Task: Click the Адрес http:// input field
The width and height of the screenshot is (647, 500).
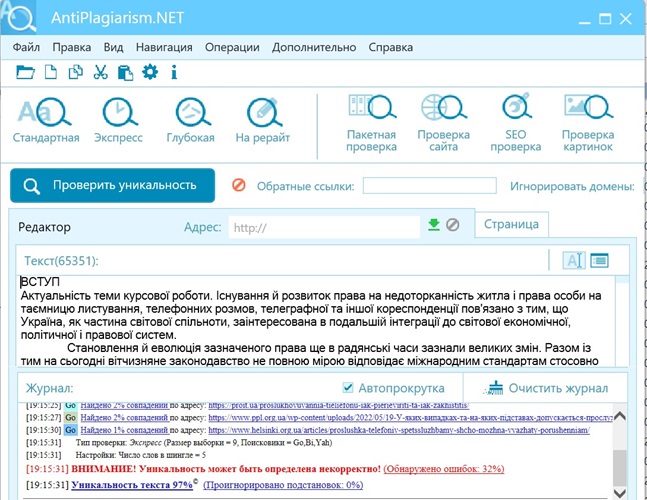Action: coord(324,228)
